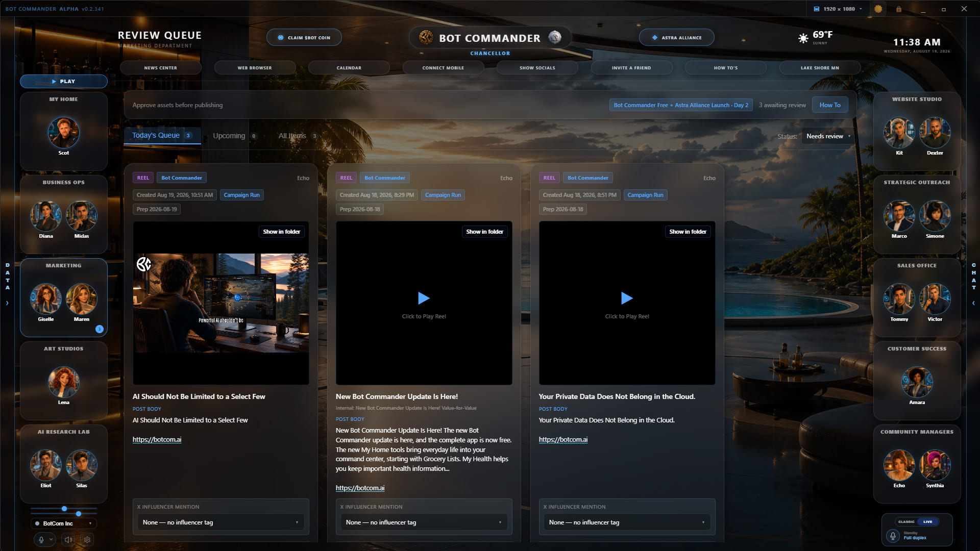This screenshot has width=980, height=551.
Task: Switch voice mode to Live
Action: [928, 521]
